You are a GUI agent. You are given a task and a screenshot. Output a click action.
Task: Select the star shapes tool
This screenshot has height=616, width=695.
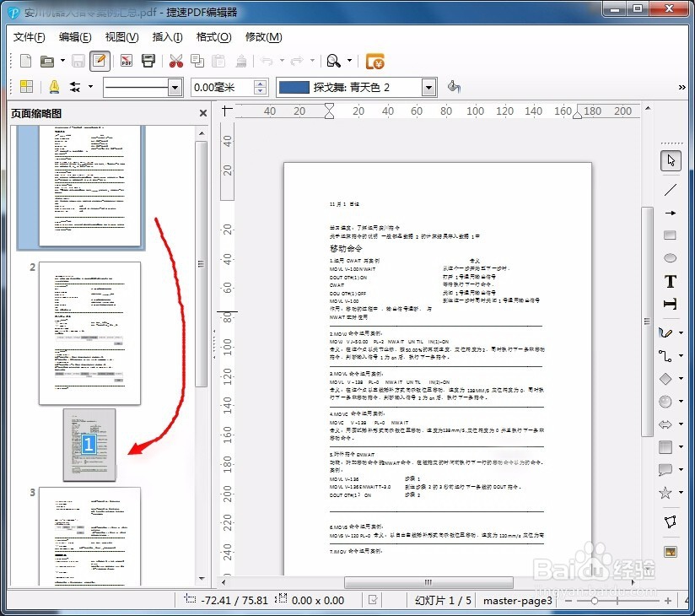[x=665, y=493]
